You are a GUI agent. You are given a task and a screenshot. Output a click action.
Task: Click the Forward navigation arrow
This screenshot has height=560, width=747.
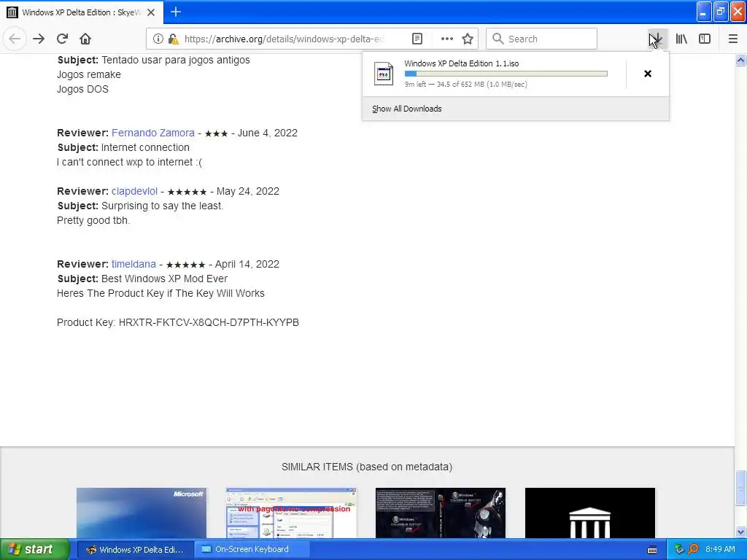coord(39,39)
